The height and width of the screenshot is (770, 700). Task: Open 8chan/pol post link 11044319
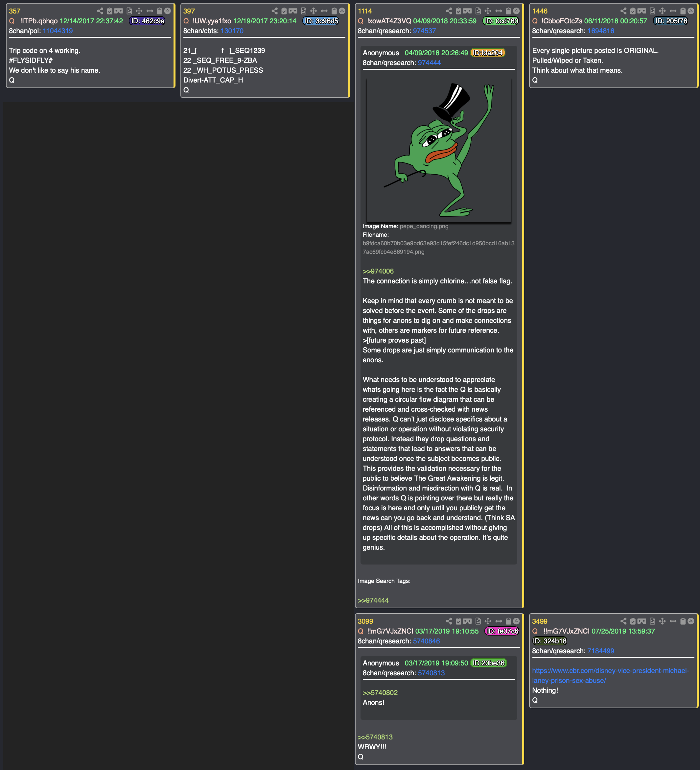point(58,31)
